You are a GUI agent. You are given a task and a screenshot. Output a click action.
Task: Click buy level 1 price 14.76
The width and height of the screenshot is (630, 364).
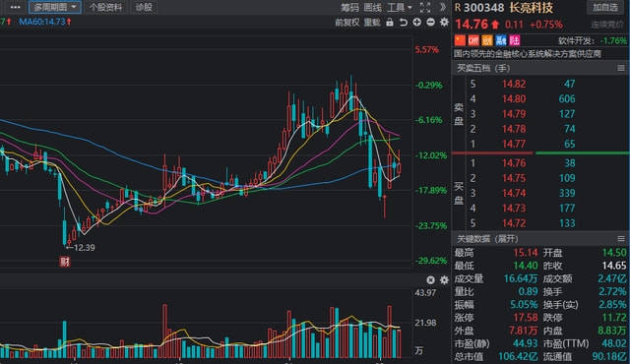click(x=514, y=163)
